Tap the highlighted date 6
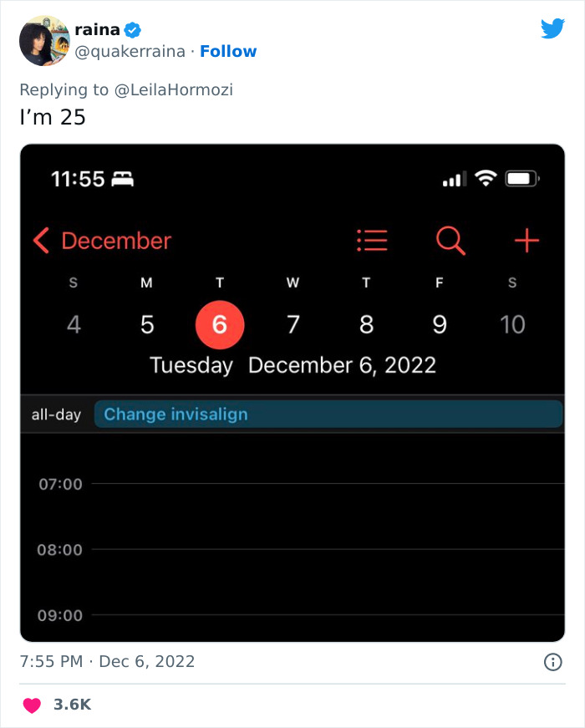Image resolution: width=585 pixels, height=728 pixels. (219, 325)
